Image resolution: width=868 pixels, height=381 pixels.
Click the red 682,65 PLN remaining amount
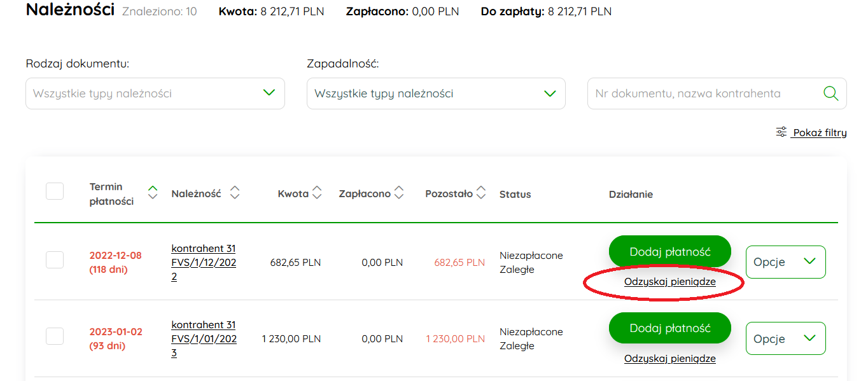[x=459, y=262]
